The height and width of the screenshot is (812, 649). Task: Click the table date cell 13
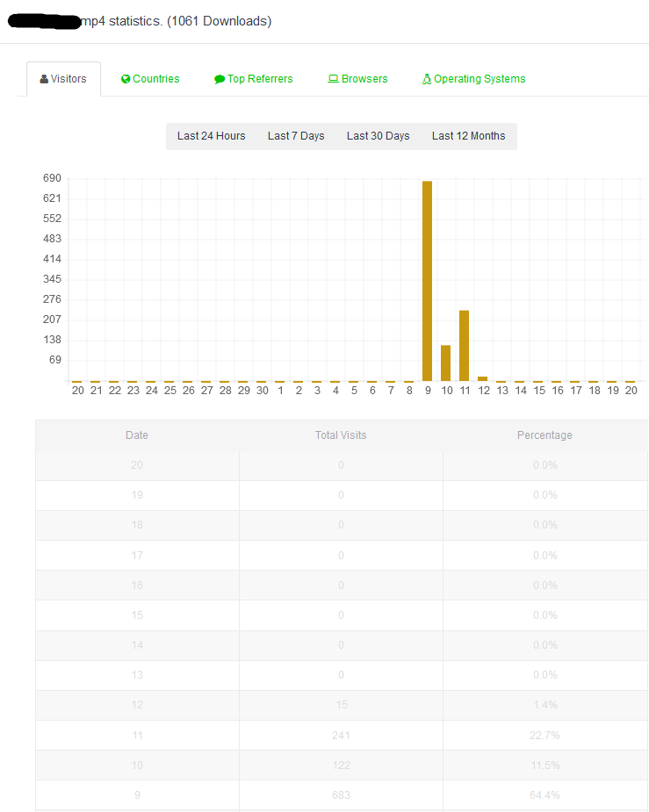[x=137, y=675]
